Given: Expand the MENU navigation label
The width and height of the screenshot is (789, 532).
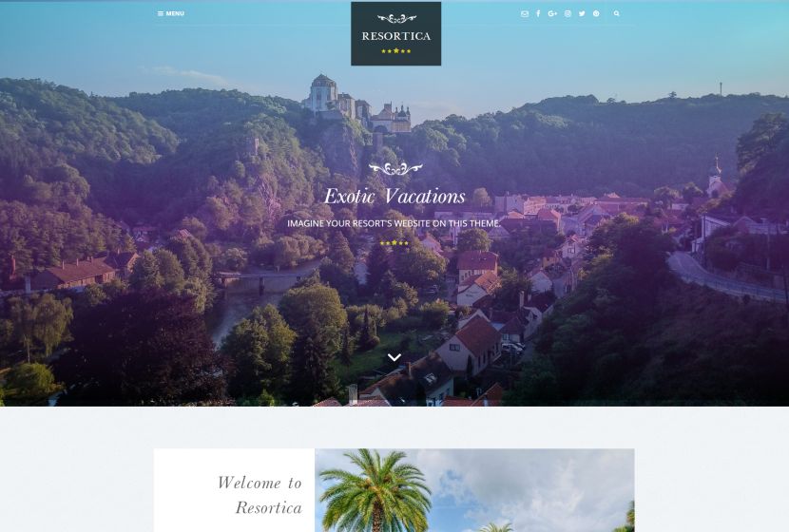Looking at the screenshot, I should click(175, 13).
